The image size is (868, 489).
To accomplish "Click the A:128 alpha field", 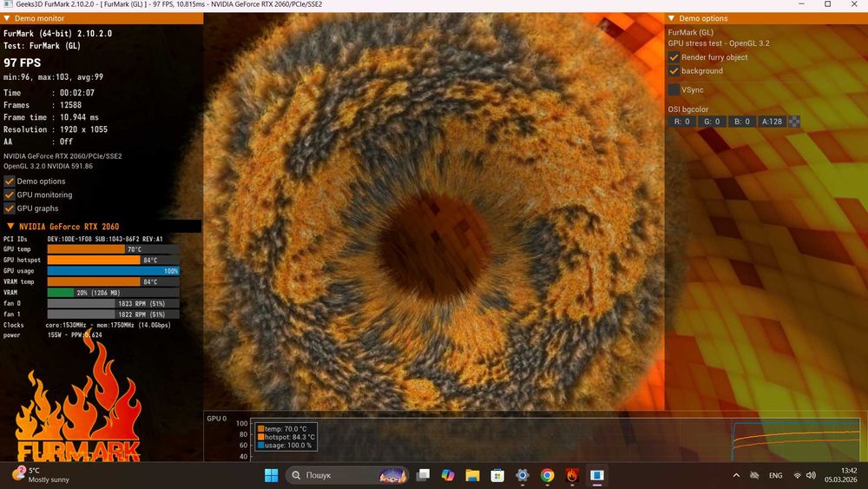I will (x=772, y=122).
